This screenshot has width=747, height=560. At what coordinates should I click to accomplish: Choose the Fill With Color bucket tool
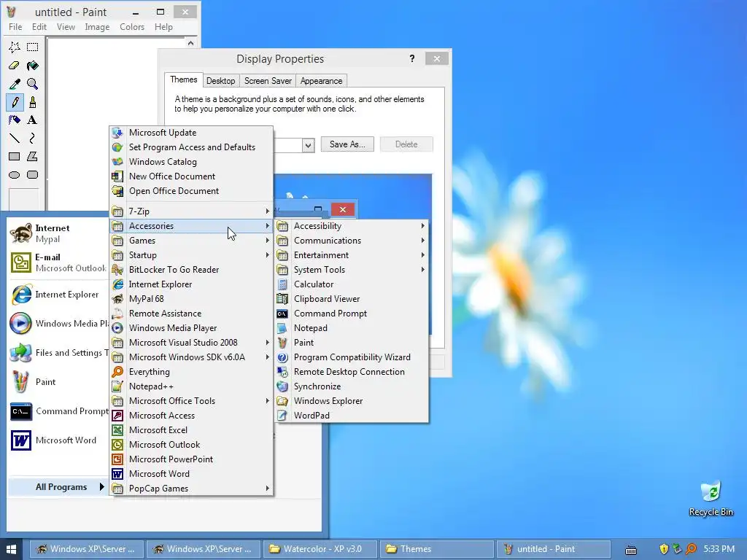click(32, 65)
